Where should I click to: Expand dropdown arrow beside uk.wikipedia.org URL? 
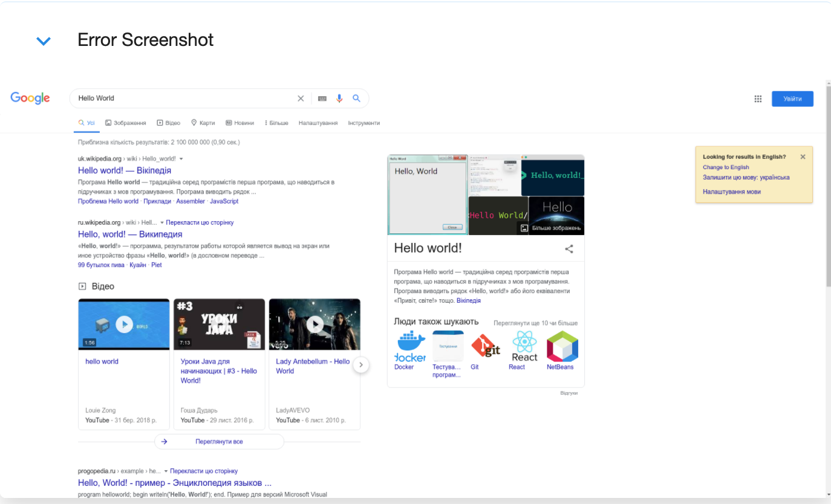coord(181,159)
